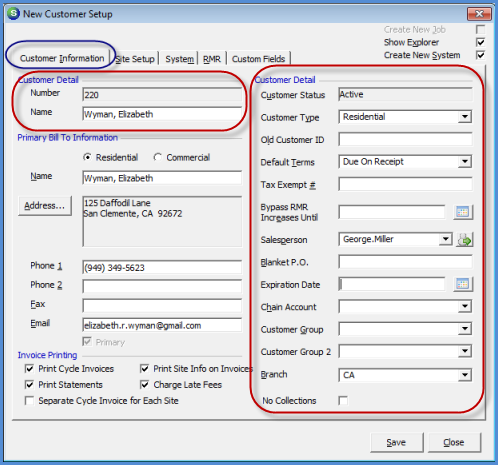Open the Expiration Date calendar picker

click(463, 284)
